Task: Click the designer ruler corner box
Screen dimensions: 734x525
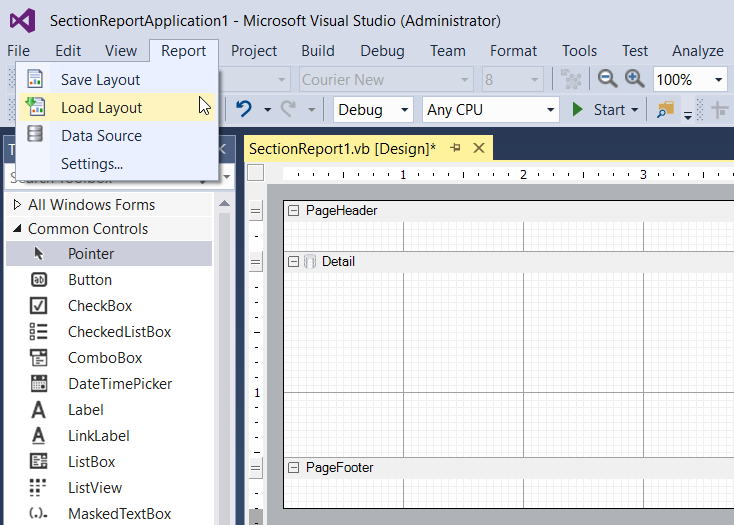Action: click(256, 173)
